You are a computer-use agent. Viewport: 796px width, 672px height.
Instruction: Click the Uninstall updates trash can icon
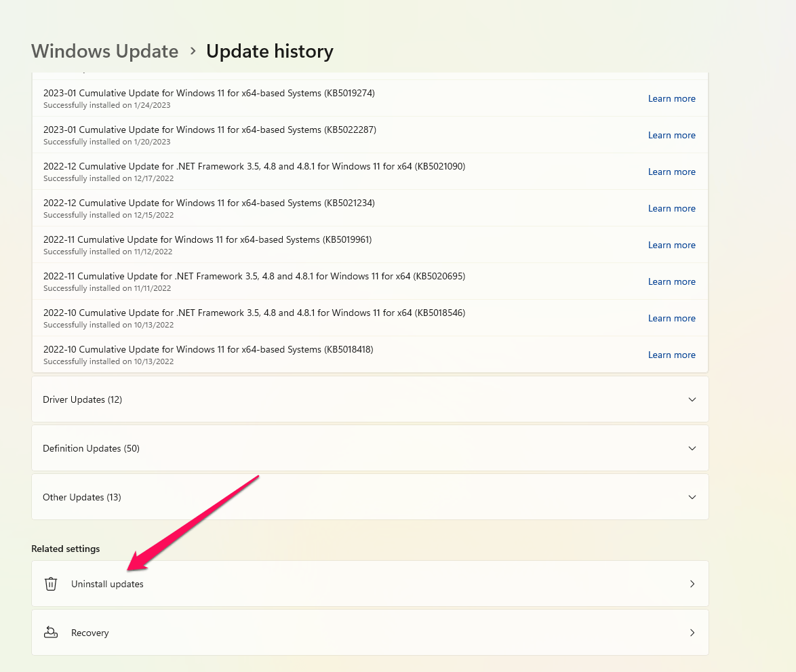coord(51,585)
